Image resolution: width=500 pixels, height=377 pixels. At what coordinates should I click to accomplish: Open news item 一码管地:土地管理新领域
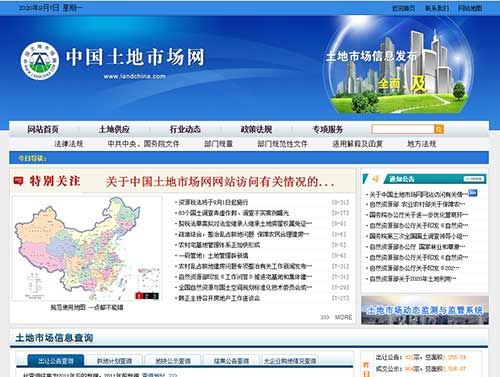click(213, 256)
